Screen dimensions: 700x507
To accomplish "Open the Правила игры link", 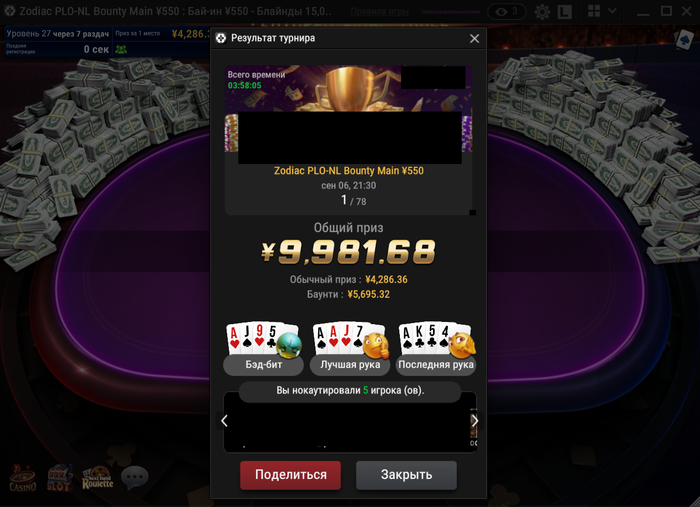I will pos(379,12).
